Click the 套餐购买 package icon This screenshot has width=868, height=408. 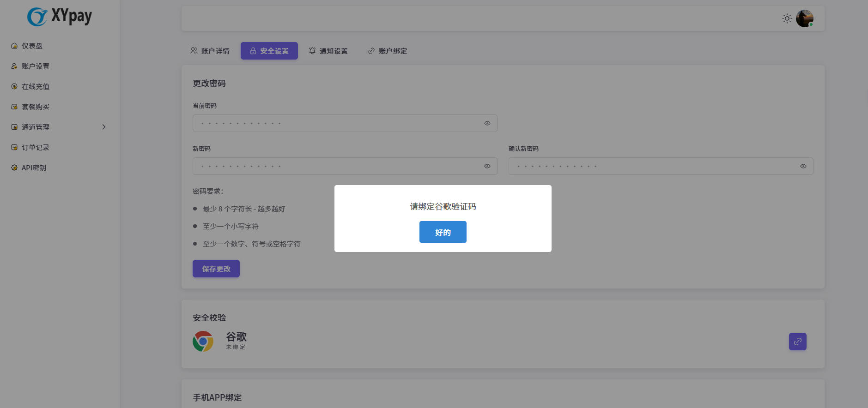click(14, 107)
